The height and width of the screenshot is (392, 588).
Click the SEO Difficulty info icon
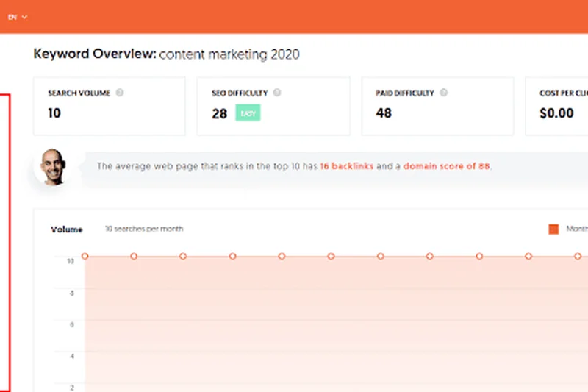coord(277,93)
